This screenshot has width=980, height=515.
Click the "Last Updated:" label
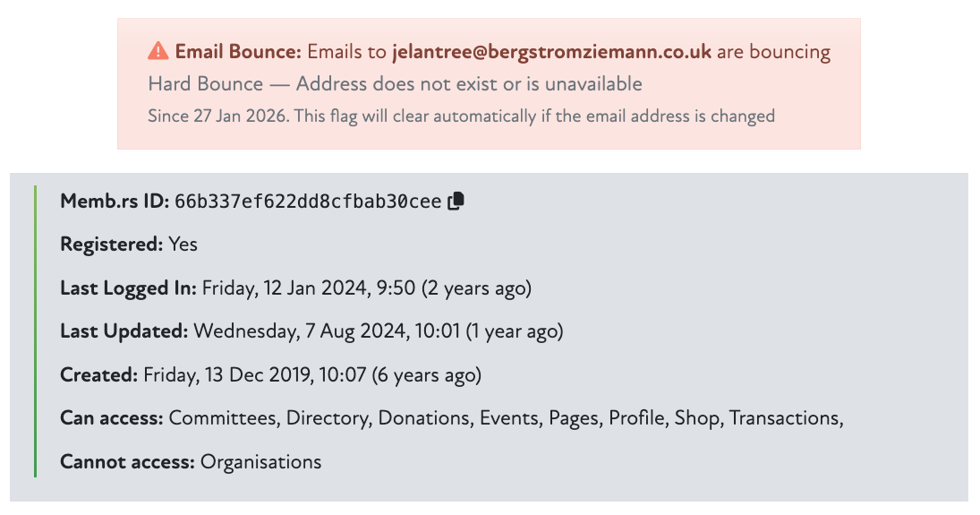click(x=124, y=331)
